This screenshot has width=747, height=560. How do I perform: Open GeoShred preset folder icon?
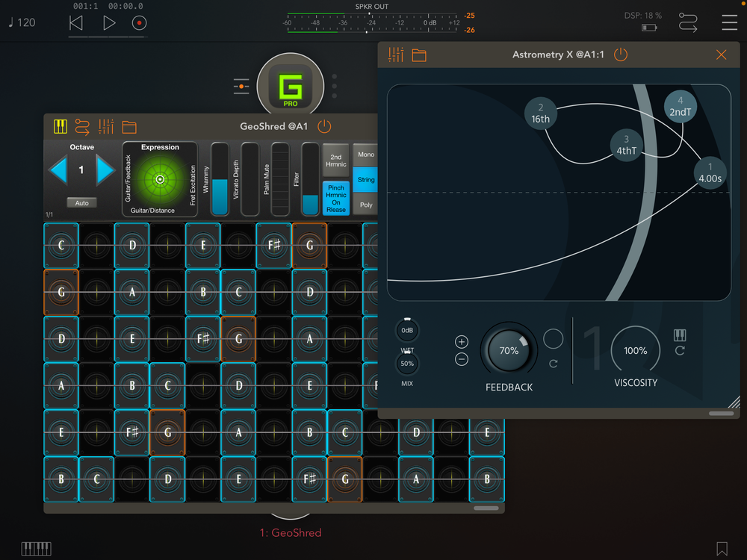(x=129, y=127)
